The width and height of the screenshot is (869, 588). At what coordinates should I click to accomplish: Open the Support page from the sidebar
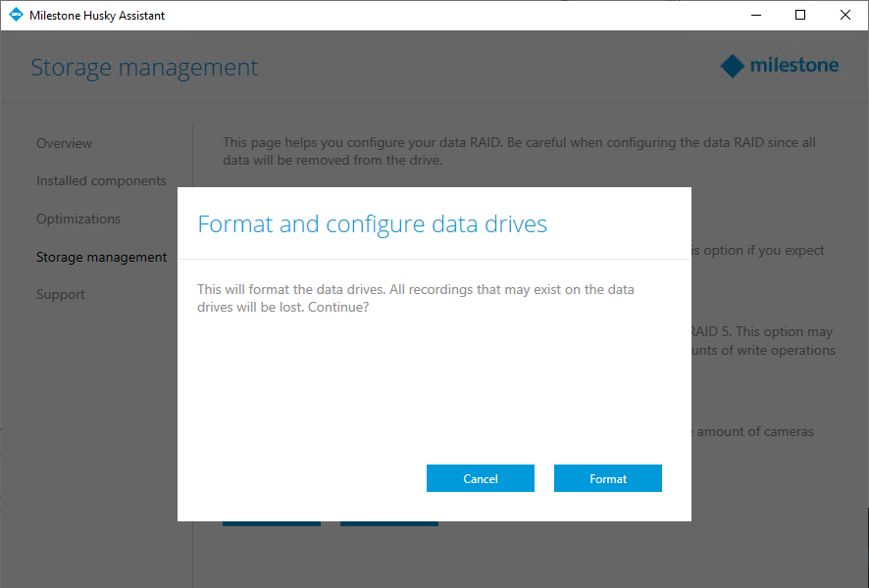tap(61, 295)
